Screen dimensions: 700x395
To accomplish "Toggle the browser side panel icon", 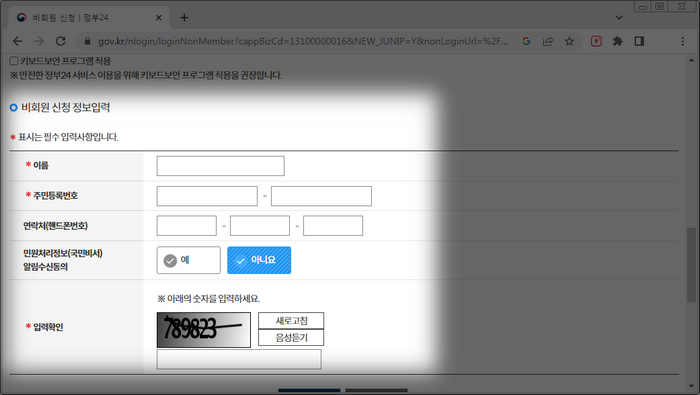I will pos(639,42).
